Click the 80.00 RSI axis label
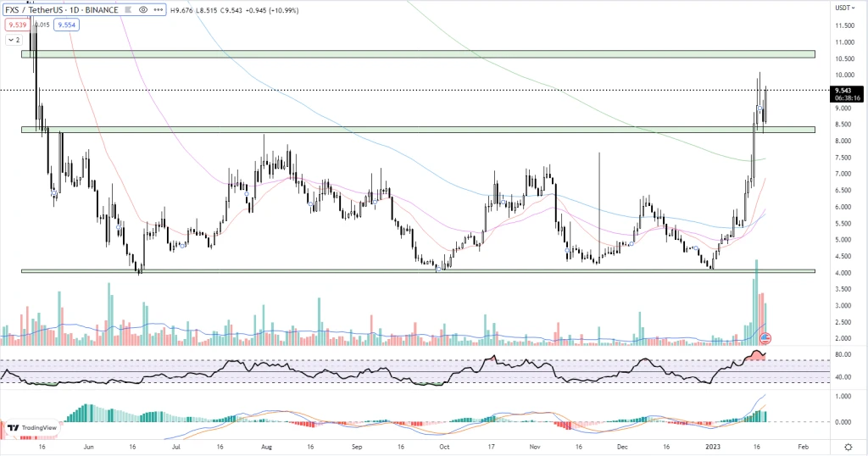Viewport: 868px width, 456px height. (x=844, y=355)
